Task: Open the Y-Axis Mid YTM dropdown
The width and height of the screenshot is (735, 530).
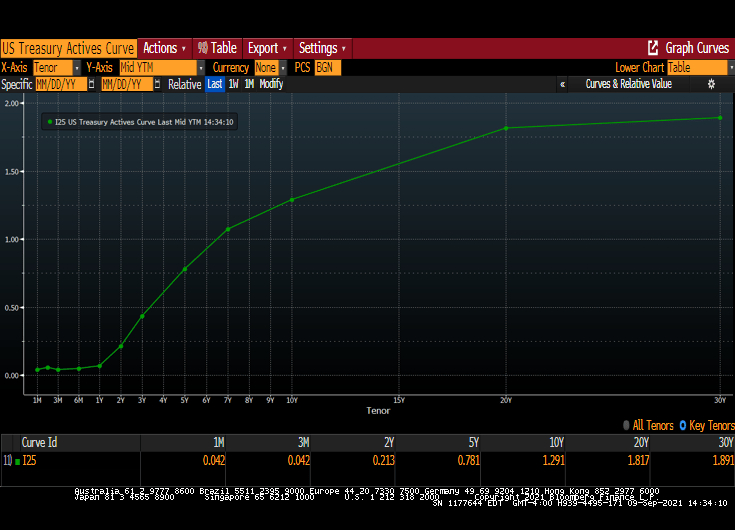Action: [x=157, y=67]
